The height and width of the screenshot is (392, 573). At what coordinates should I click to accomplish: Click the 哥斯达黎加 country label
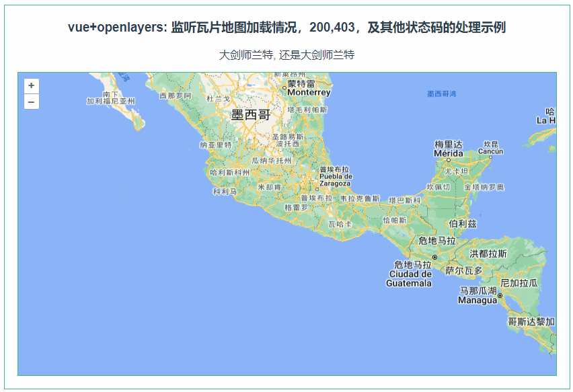click(x=531, y=321)
